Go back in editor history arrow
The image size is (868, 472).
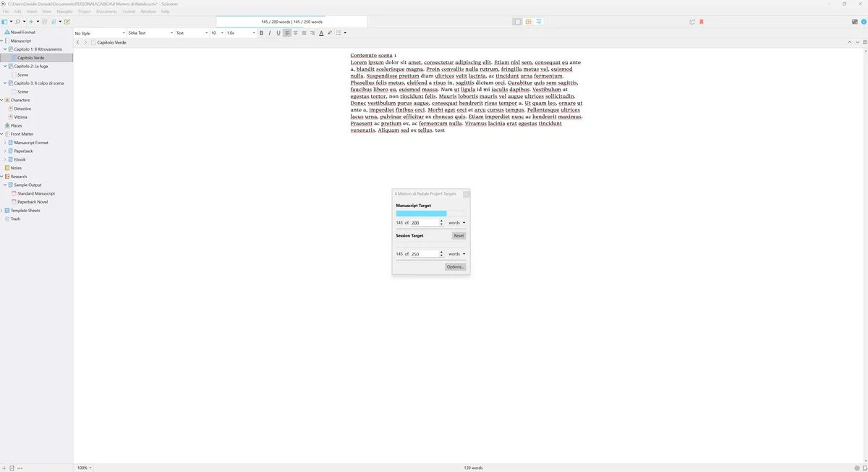[78, 43]
